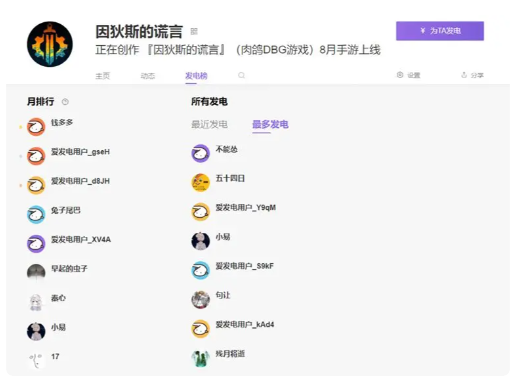Click username 爱发电用户_Y9qM
Screen dimensions: 510x377
[246, 208]
